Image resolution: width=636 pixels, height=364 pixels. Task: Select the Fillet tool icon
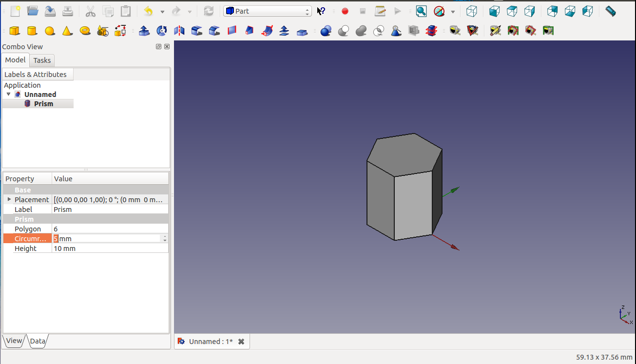(197, 31)
